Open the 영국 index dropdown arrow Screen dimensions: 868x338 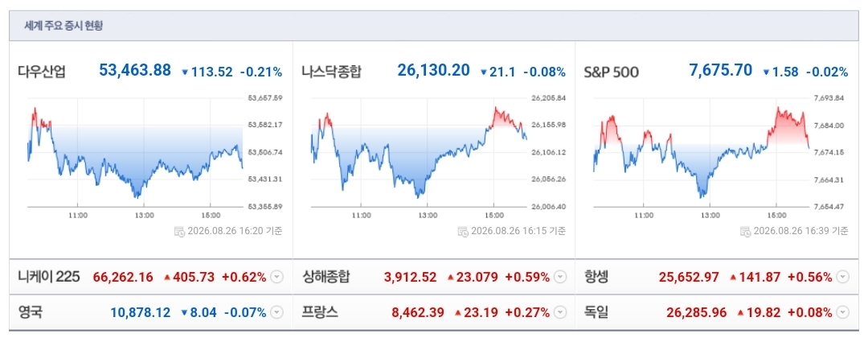point(277,312)
